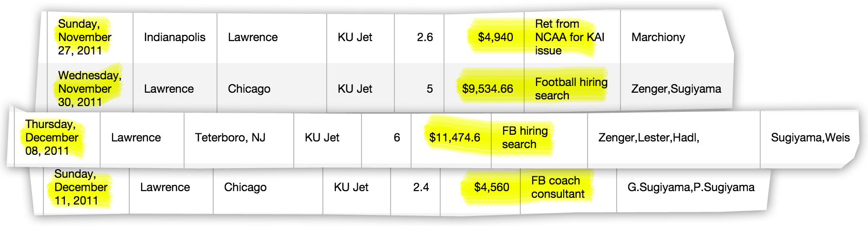
Task: Click the Teterboro, NJ destination cell
Action: pyautogui.click(x=230, y=138)
